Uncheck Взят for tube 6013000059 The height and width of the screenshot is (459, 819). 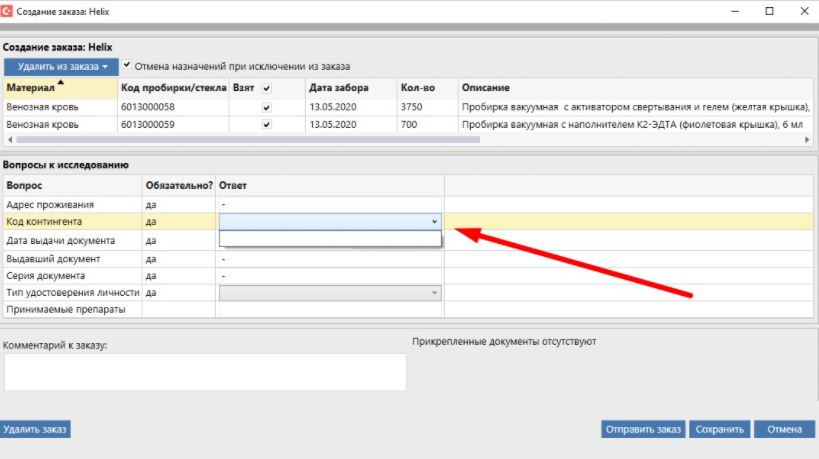(x=266, y=125)
